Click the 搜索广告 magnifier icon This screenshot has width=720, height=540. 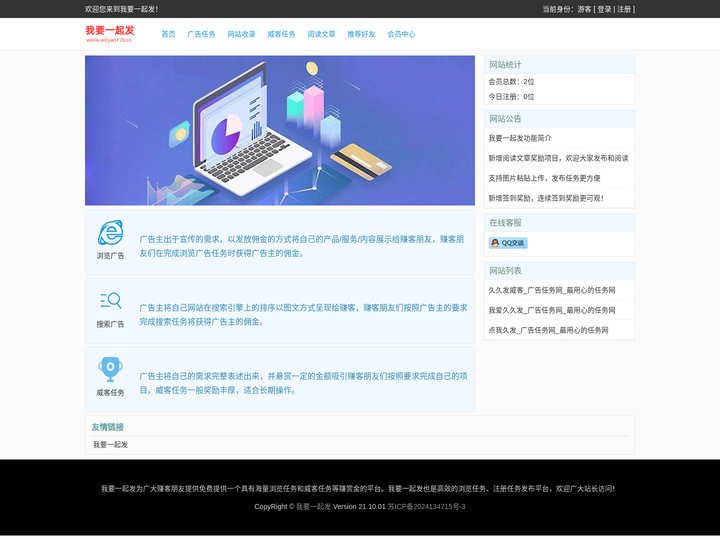111,301
